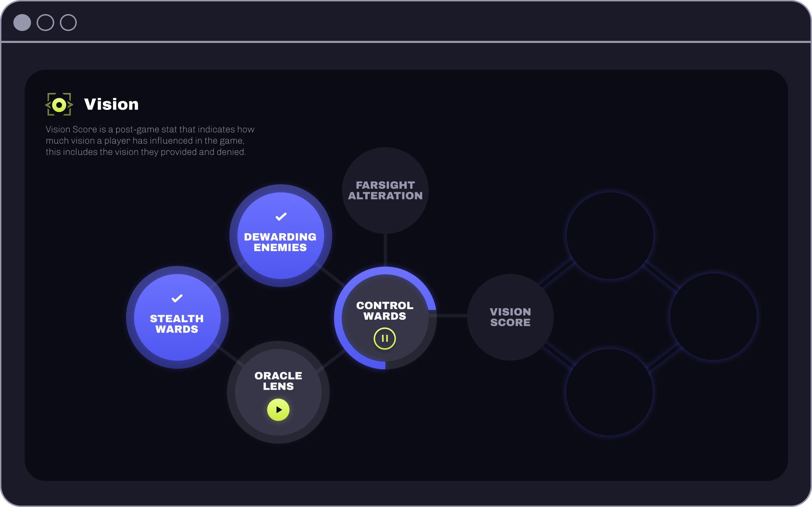The width and height of the screenshot is (812, 507).
Task: Click the Oracle Lens label text
Action: (x=278, y=381)
